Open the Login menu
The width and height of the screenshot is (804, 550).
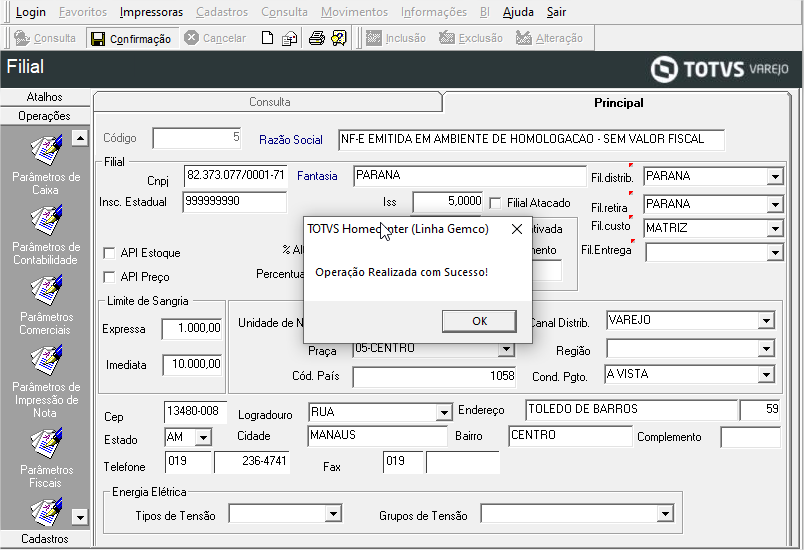[x=31, y=12]
